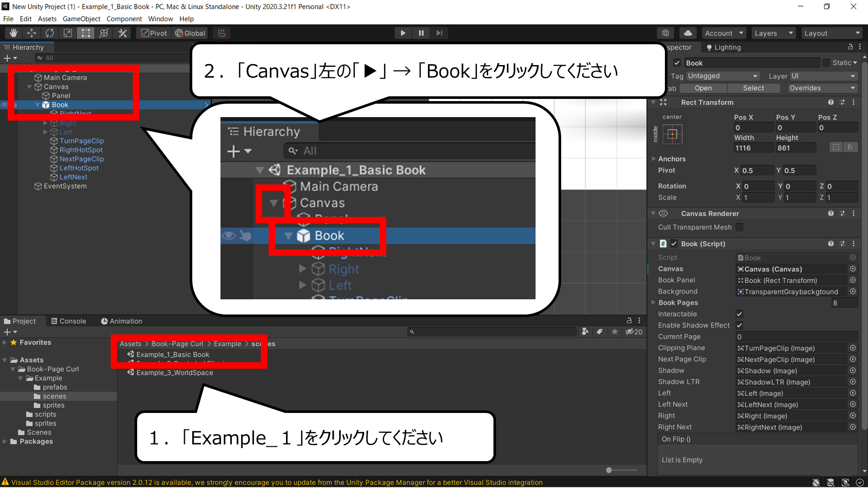Click the Current Page field
868x488 pixels.
(x=796, y=337)
